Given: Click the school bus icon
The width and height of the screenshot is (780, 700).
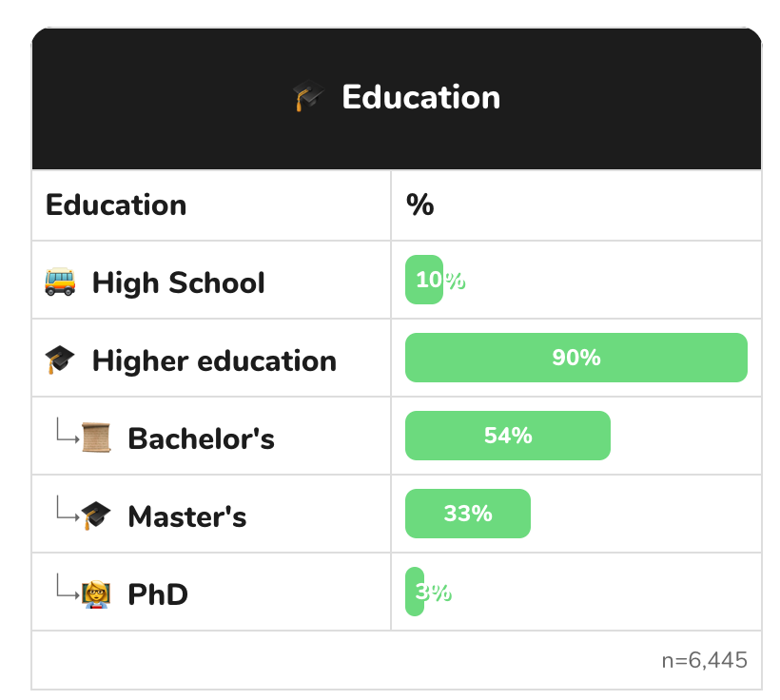Looking at the screenshot, I should [x=60, y=282].
